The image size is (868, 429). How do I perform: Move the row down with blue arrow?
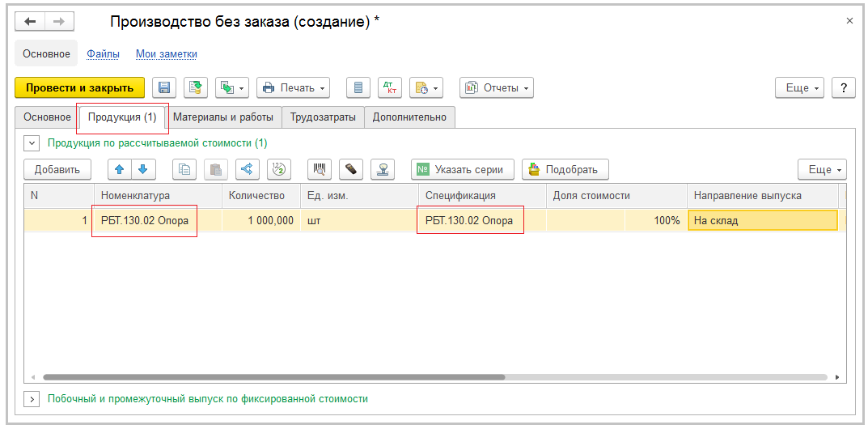click(142, 169)
